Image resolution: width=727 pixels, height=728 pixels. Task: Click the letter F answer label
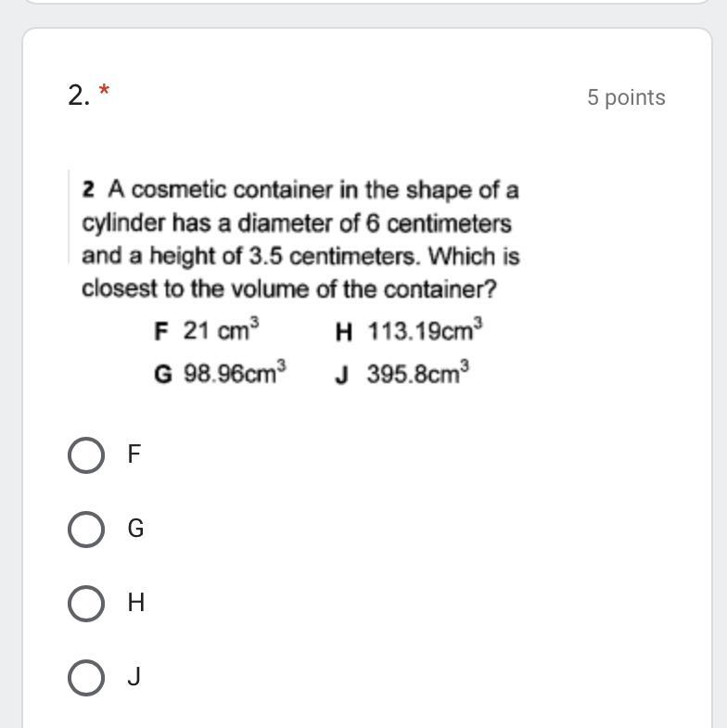(x=134, y=454)
